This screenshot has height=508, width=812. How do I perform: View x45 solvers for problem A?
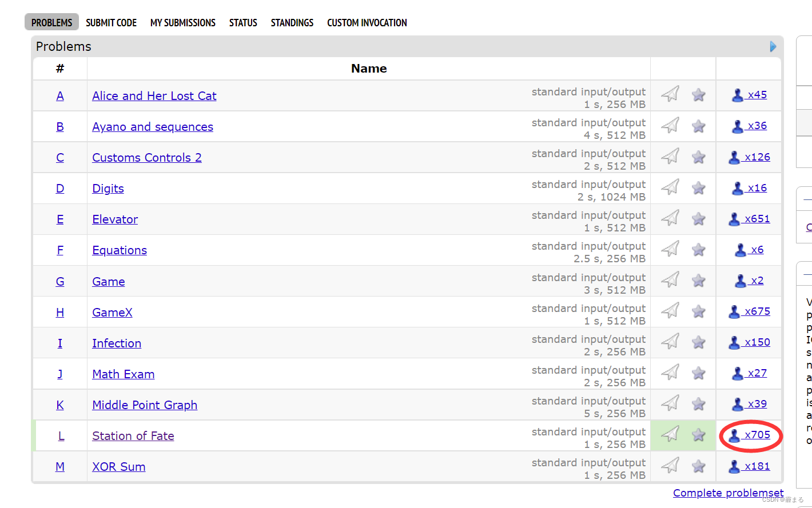click(x=750, y=95)
